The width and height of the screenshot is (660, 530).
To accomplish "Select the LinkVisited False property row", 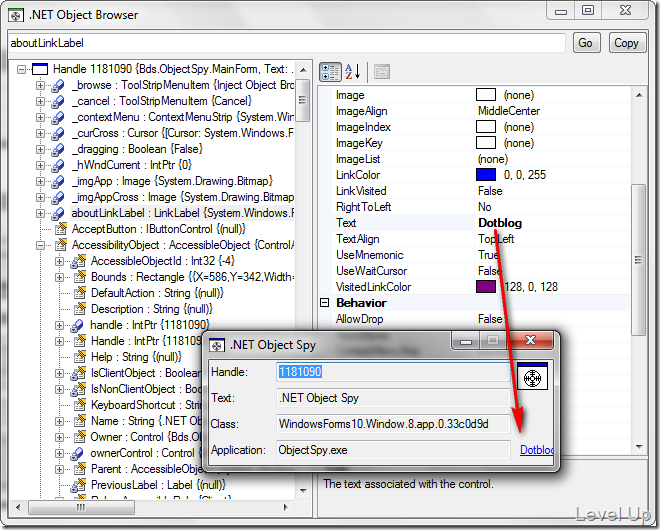I will pyautogui.click(x=482, y=191).
